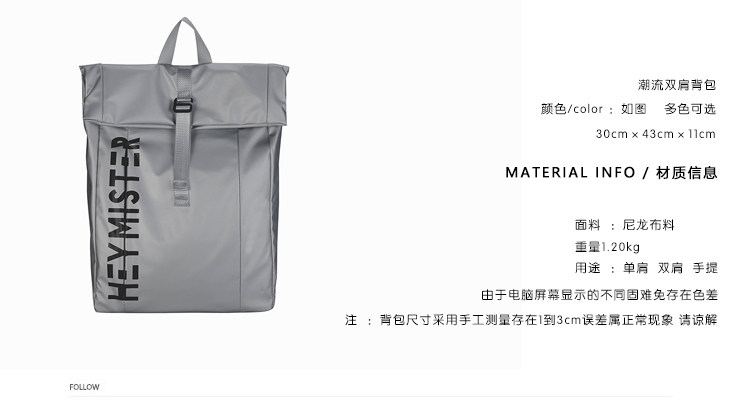Click the 双肩 usage option

tap(670, 268)
